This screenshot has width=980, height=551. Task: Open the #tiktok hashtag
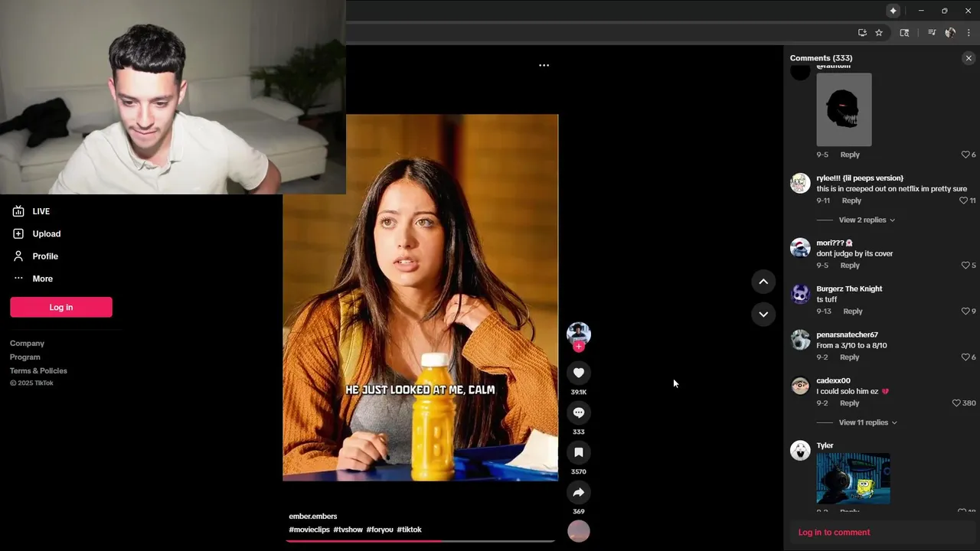point(409,530)
